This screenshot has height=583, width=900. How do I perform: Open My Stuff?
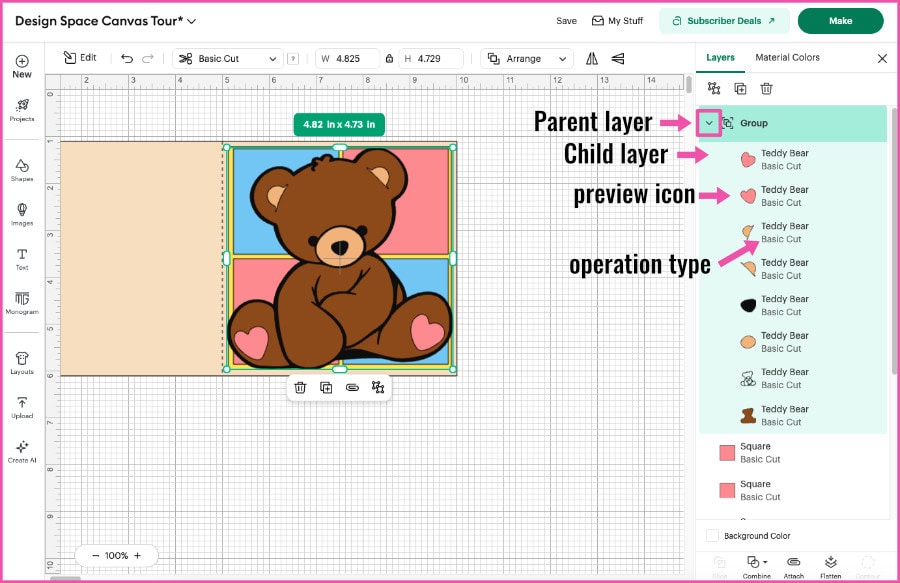[x=618, y=21]
